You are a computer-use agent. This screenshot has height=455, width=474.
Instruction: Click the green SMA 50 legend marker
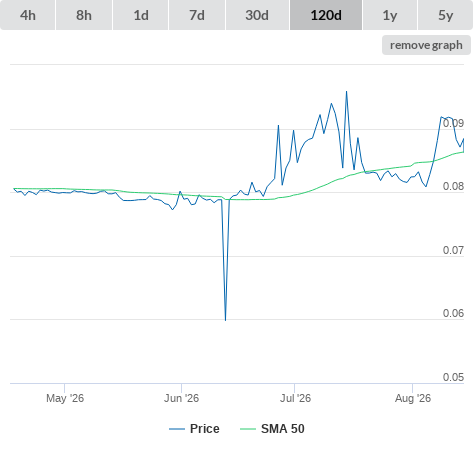click(248, 429)
